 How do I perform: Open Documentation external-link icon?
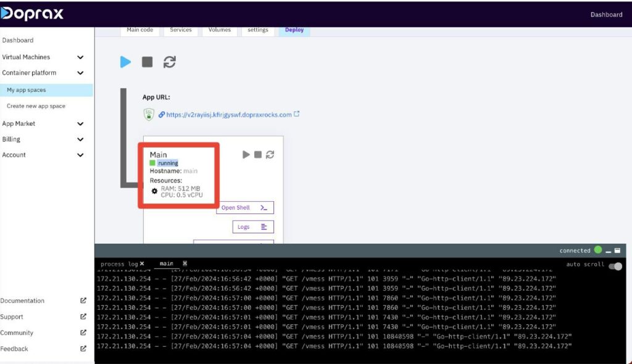[83, 300]
